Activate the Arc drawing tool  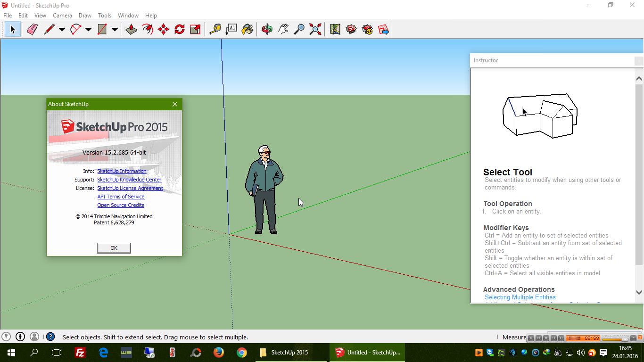[x=75, y=29]
